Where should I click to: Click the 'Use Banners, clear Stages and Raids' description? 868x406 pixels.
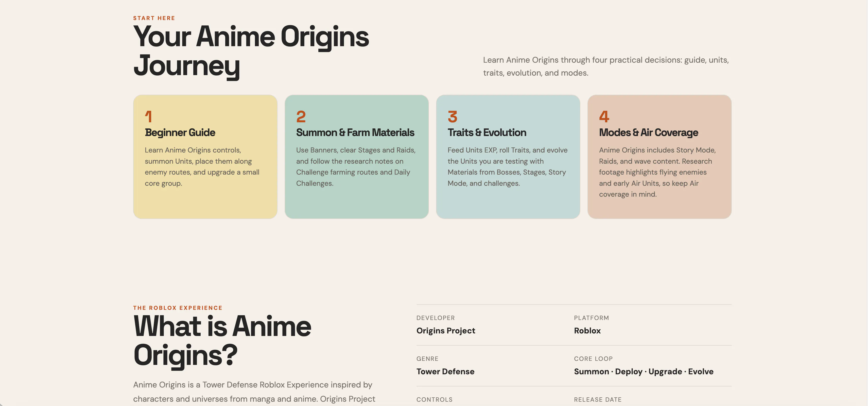click(x=356, y=167)
